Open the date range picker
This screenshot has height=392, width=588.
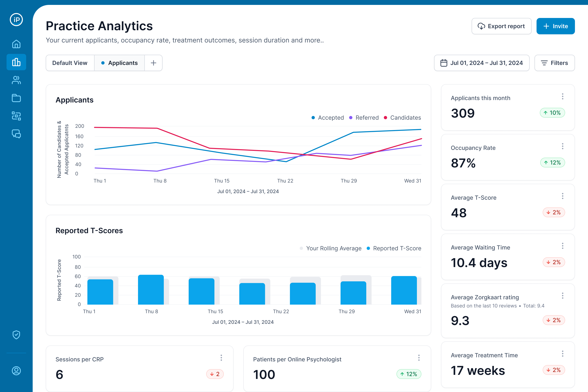pyautogui.click(x=481, y=63)
